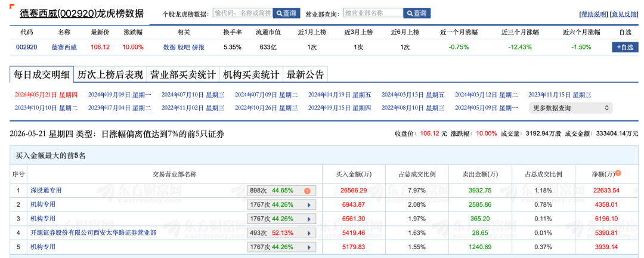
Task: Add stock with +自选 button
Action: coord(625,47)
